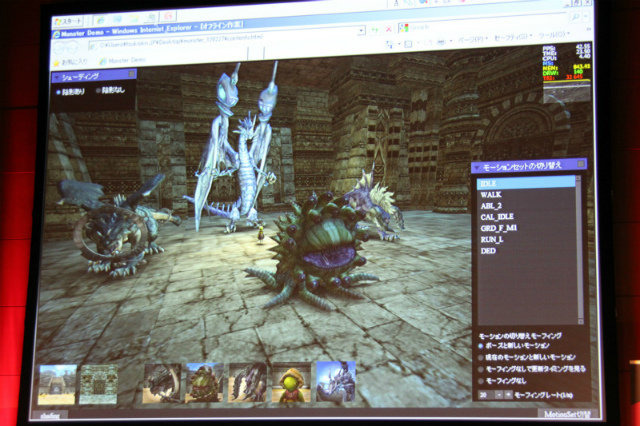The image size is (640, 426).
Task: Select the outdoor temple stage thumbnail
Action: point(58,385)
